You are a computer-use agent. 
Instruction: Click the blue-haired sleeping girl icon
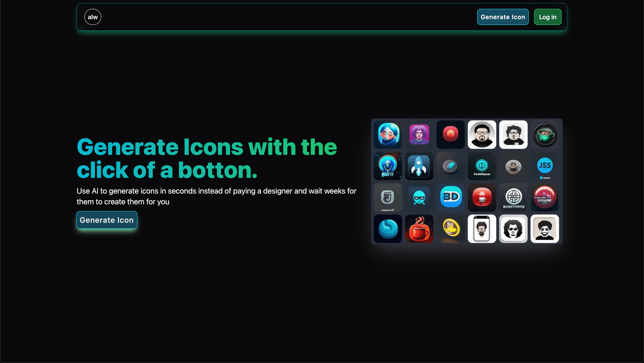click(x=388, y=135)
